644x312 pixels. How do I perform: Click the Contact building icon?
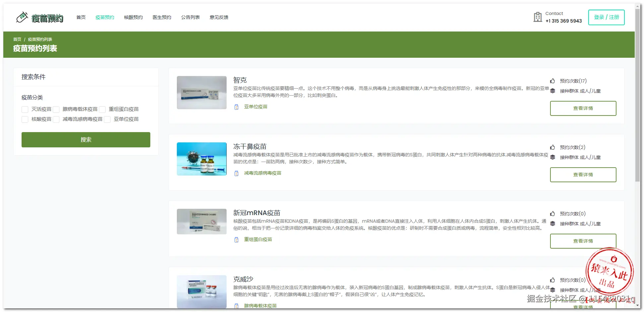(x=537, y=17)
